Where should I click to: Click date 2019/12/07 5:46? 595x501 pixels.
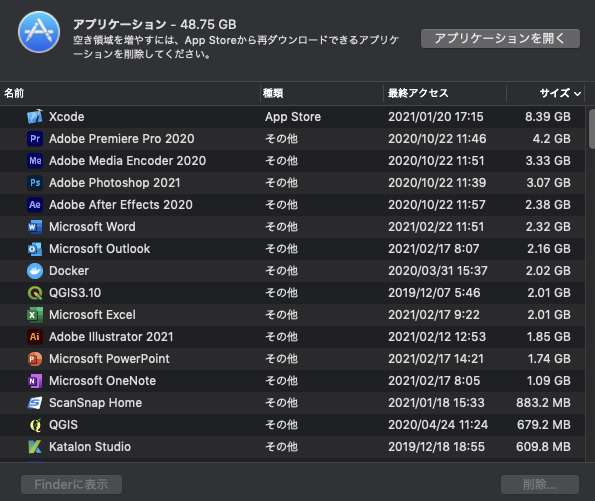[x=434, y=293]
